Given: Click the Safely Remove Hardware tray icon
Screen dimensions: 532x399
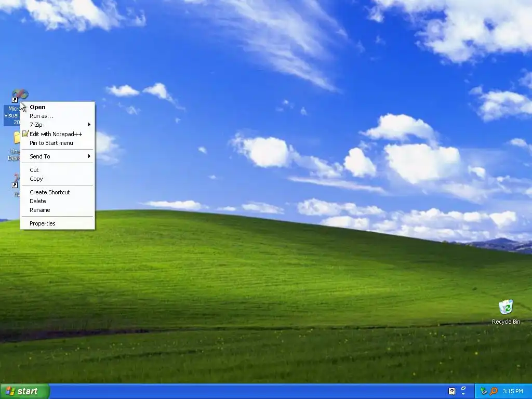Looking at the screenshot, I should pos(484,391).
